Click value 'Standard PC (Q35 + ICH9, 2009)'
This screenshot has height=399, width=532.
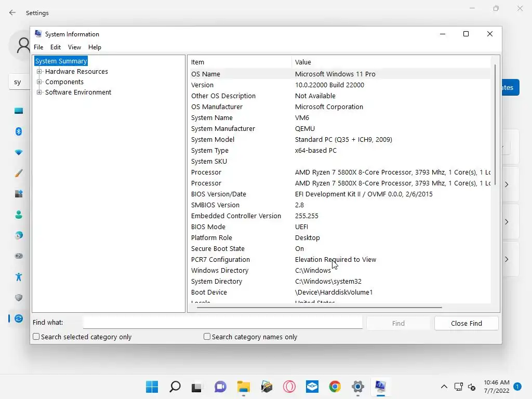(x=343, y=139)
